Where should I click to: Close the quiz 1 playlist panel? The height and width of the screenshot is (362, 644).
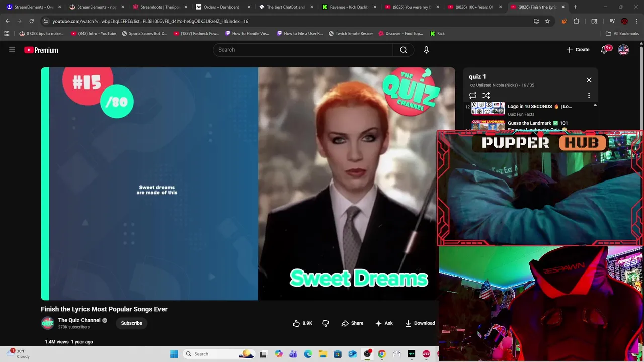click(589, 80)
